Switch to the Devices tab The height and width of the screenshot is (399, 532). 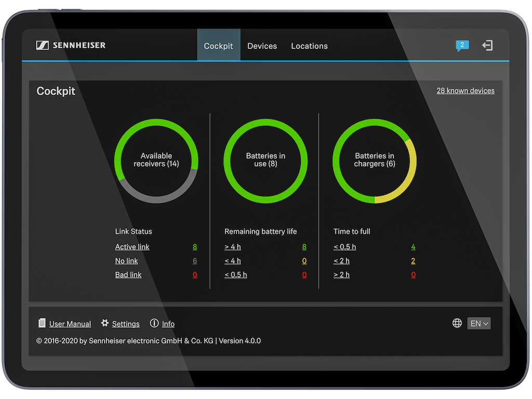click(x=262, y=46)
